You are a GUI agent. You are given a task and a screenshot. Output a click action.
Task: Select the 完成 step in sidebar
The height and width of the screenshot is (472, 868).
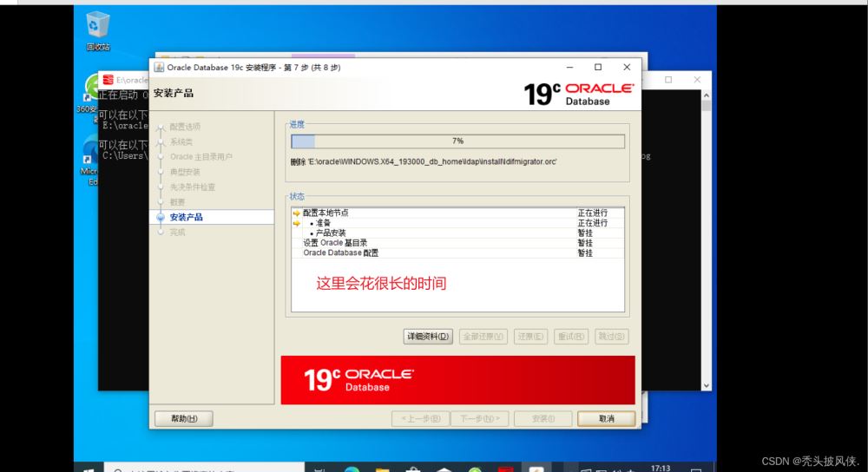point(177,232)
